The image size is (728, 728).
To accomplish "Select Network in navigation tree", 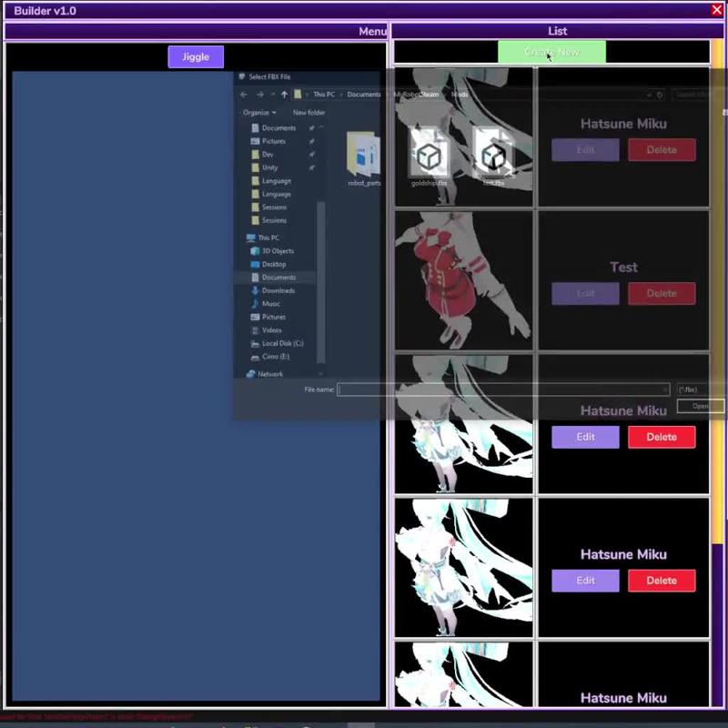I will click(x=269, y=374).
